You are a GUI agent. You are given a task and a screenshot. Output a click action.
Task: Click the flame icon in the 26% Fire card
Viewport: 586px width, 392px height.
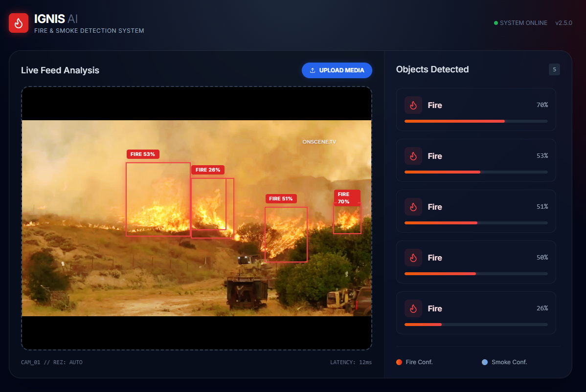pyautogui.click(x=413, y=308)
